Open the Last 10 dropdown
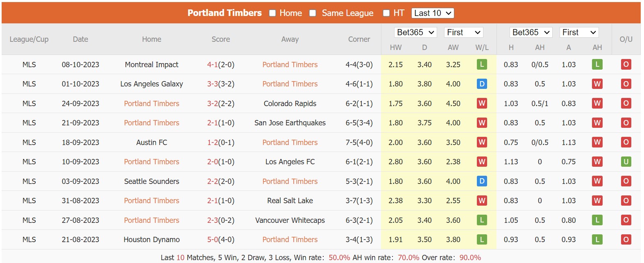This screenshot has height=263, width=644. (x=432, y=13)
